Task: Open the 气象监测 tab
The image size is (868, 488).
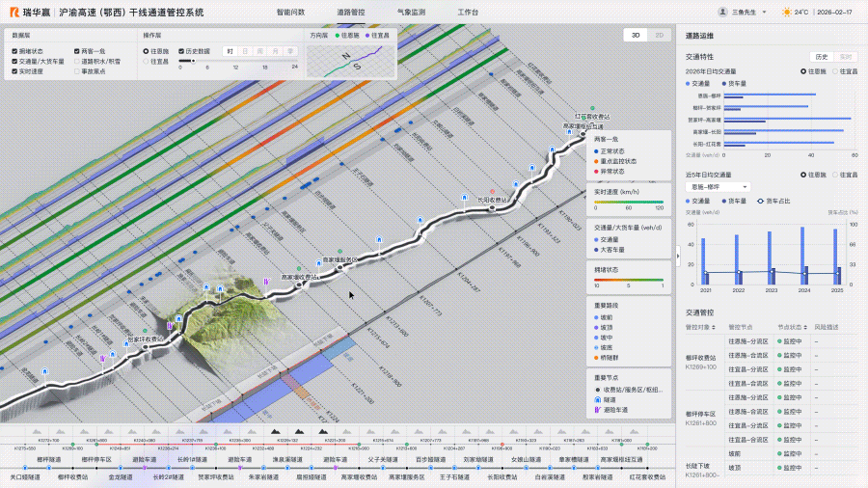Action: [x=411, y=13]
